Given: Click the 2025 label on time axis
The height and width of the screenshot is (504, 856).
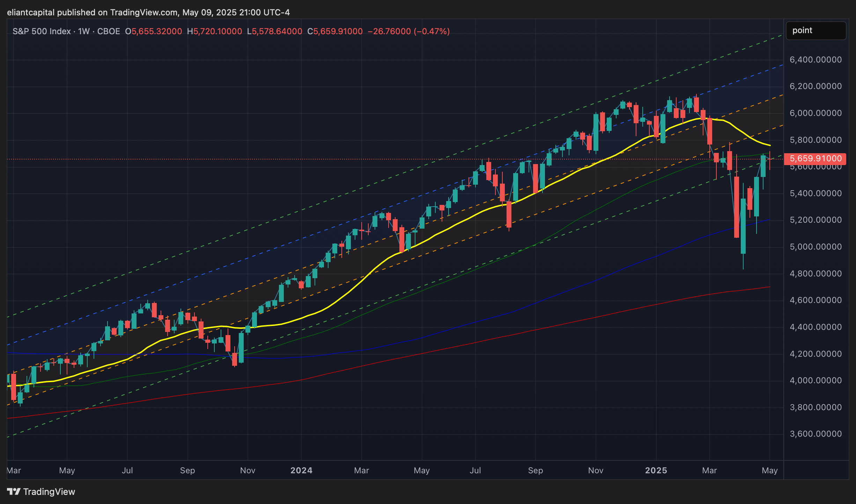Looking at the screenshot, I should (x=656, y=470).
